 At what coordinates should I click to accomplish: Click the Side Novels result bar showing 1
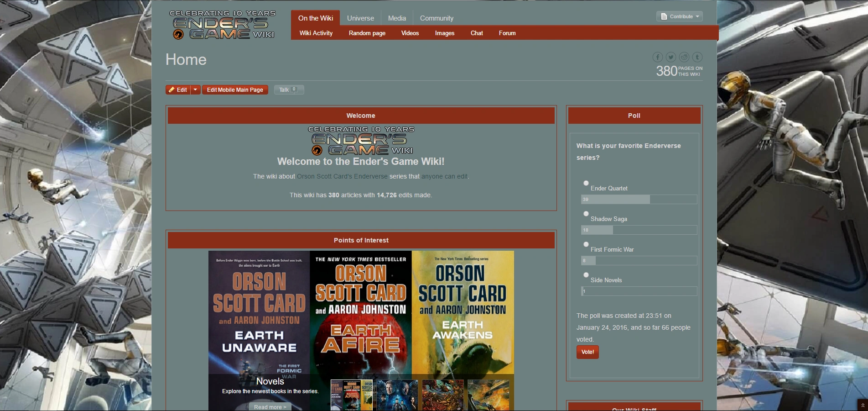pyautogui.click(x=639, y=291)
